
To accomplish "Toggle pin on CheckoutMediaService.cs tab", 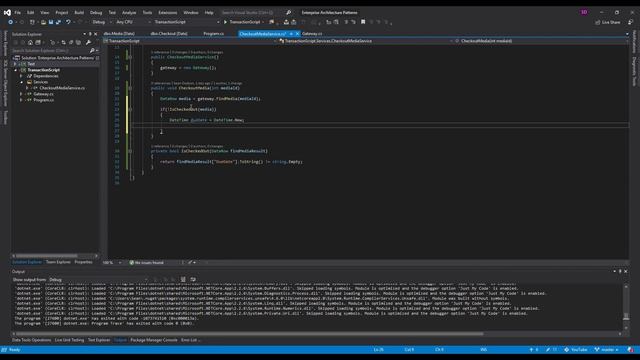I will coord(291,34).
